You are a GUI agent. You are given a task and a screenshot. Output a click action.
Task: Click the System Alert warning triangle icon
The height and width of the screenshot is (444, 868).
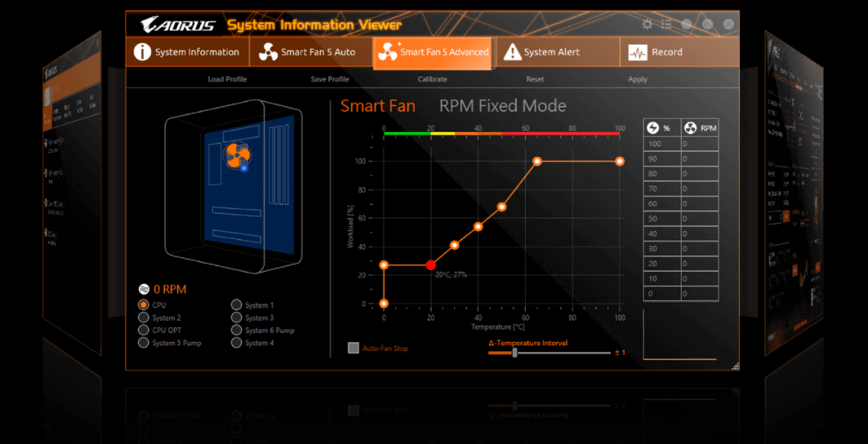(x=512, y=52)
